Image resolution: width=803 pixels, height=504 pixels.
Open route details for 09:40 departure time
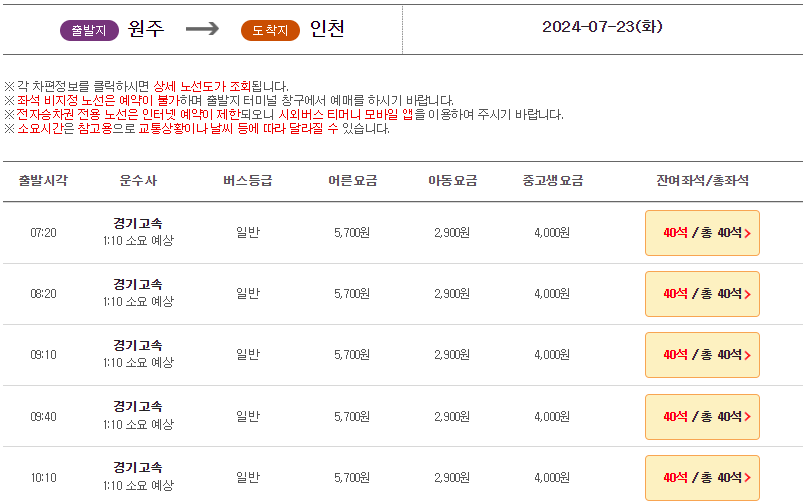pos(44,417)
